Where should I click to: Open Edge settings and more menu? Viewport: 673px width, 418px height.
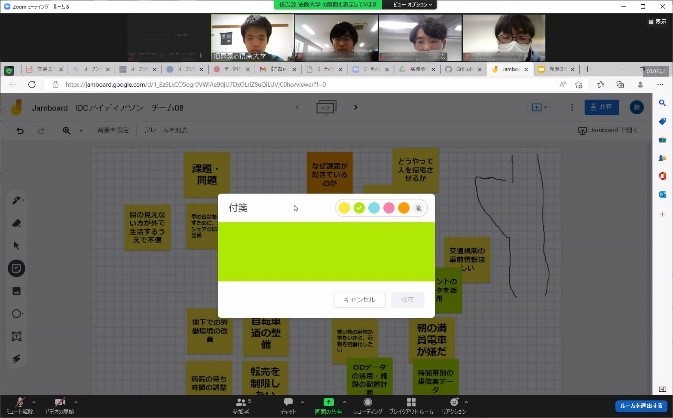pos(660,85)
